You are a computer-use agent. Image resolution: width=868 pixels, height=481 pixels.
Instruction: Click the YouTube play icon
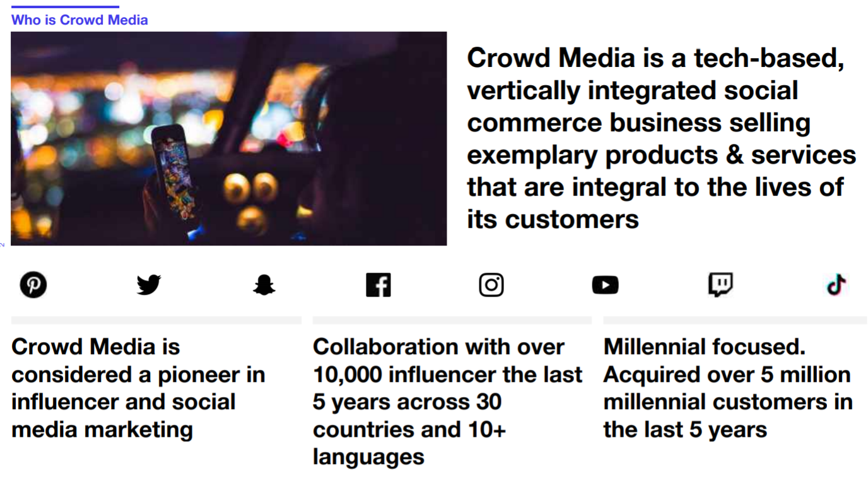click(x=606, y=285)
